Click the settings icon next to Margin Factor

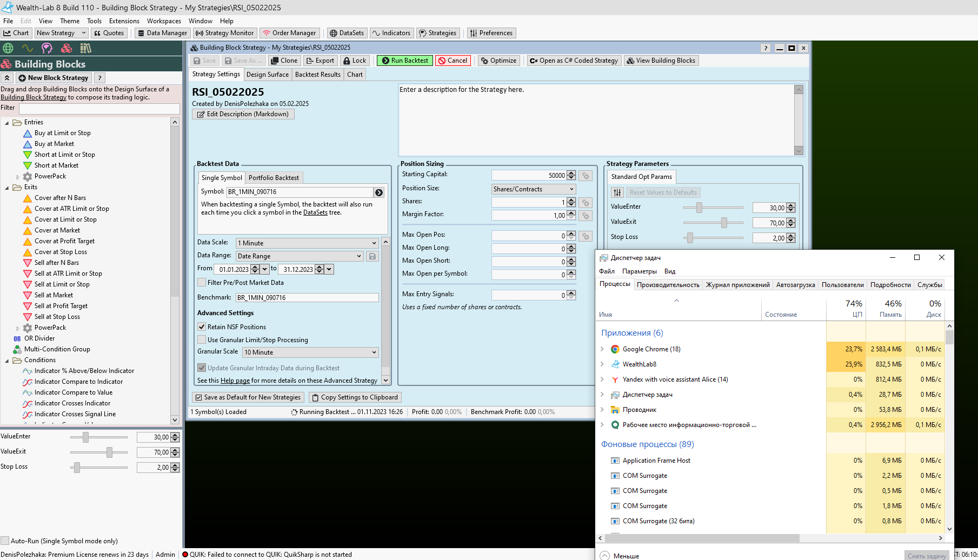586,216
